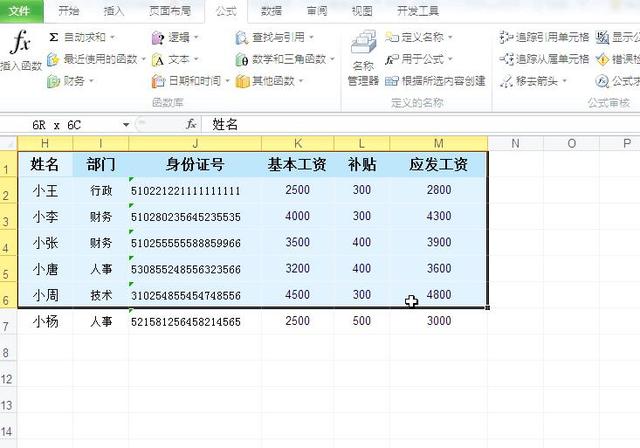Click the Text (文本) functions icon
Image resolution: width=640 pixels, height=448 pixels.
tap(158, 60)
